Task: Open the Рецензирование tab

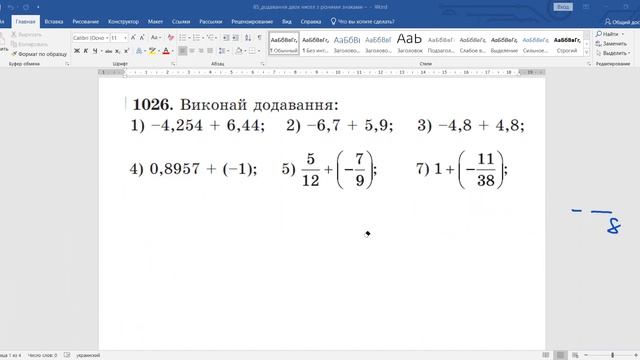Action: [252, 22]
